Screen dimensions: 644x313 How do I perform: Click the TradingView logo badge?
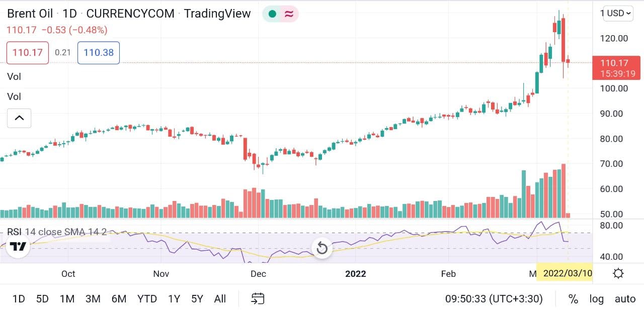[x=18, y=247]
